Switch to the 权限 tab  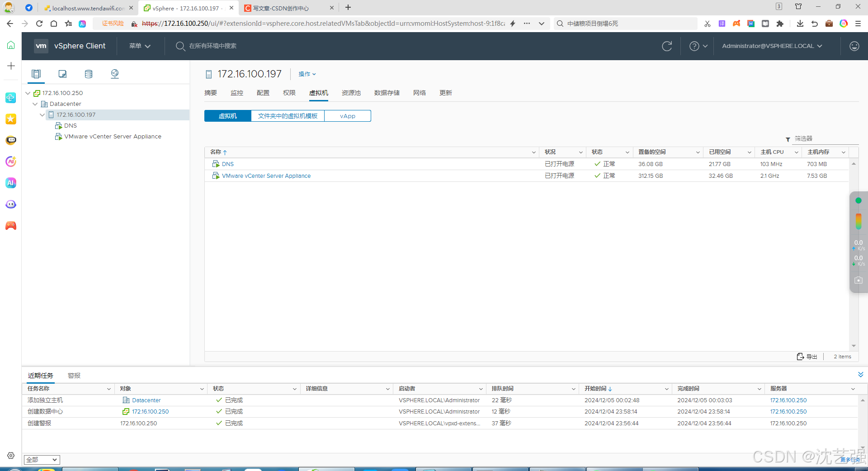(x=289, y=93)
